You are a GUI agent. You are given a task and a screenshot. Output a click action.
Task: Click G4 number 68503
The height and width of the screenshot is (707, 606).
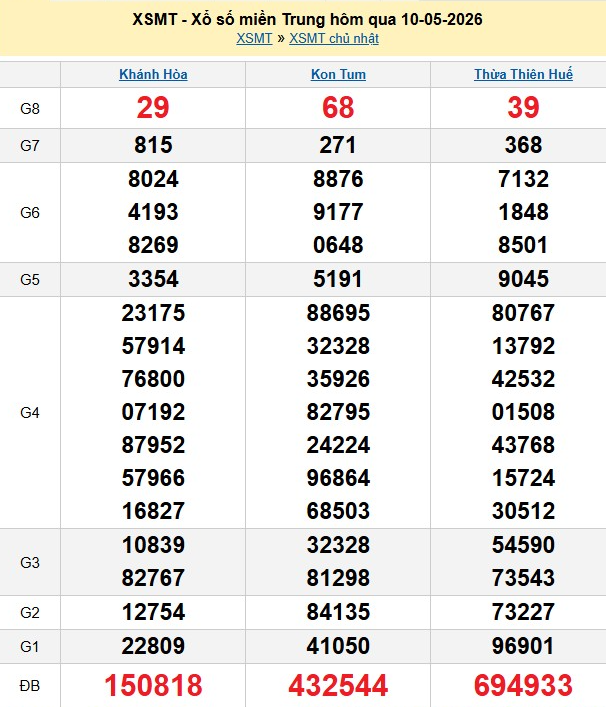coord(338,511)
